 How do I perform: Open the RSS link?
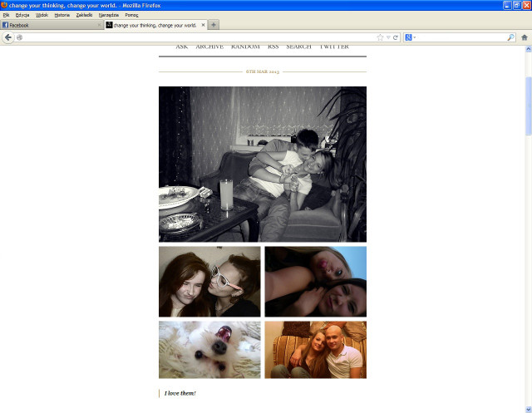(273, 47)
